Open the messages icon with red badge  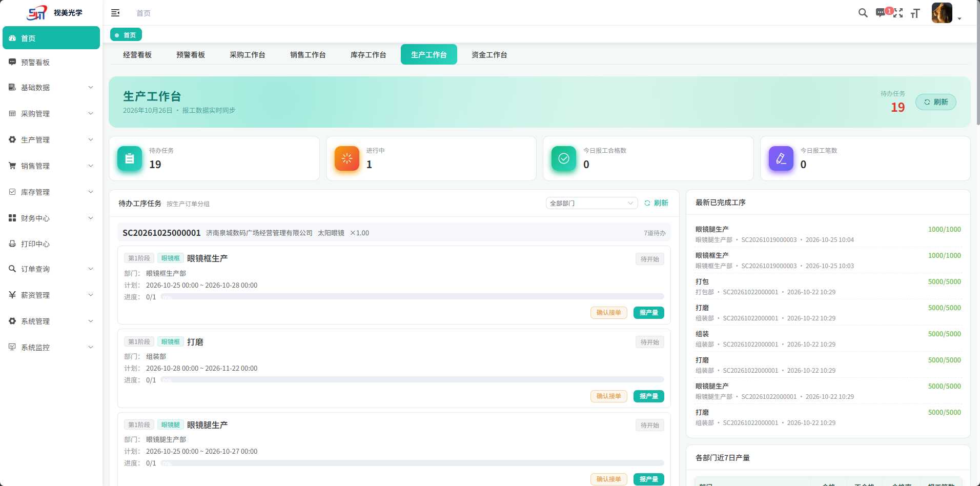[x=881, y=13]
